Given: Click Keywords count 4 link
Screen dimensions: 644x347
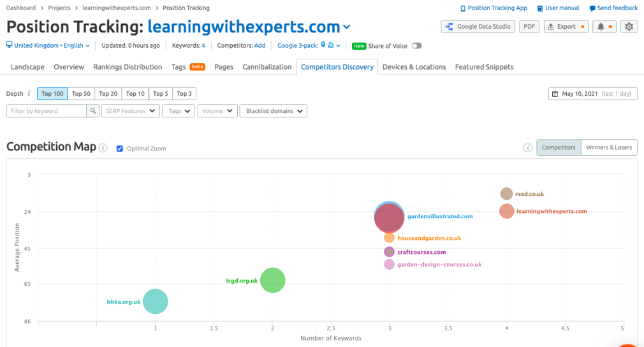Looking at the screenshot, I should (203, 45).
